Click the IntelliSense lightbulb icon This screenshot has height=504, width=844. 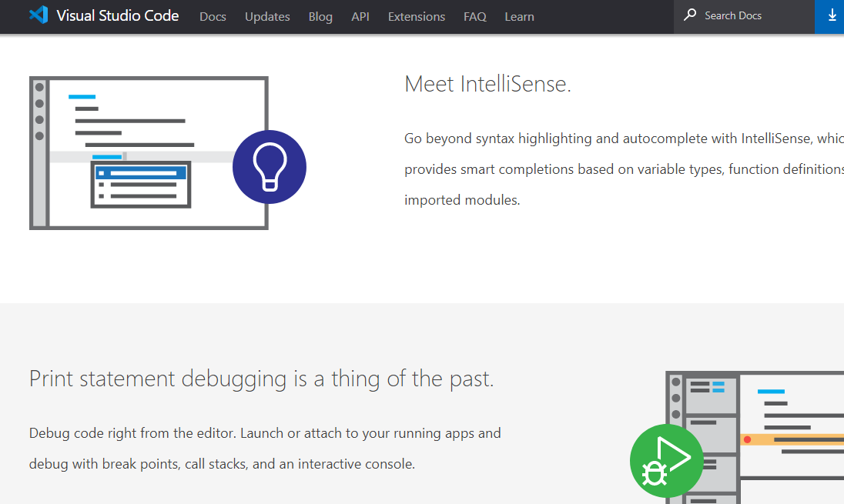(269, 167)
